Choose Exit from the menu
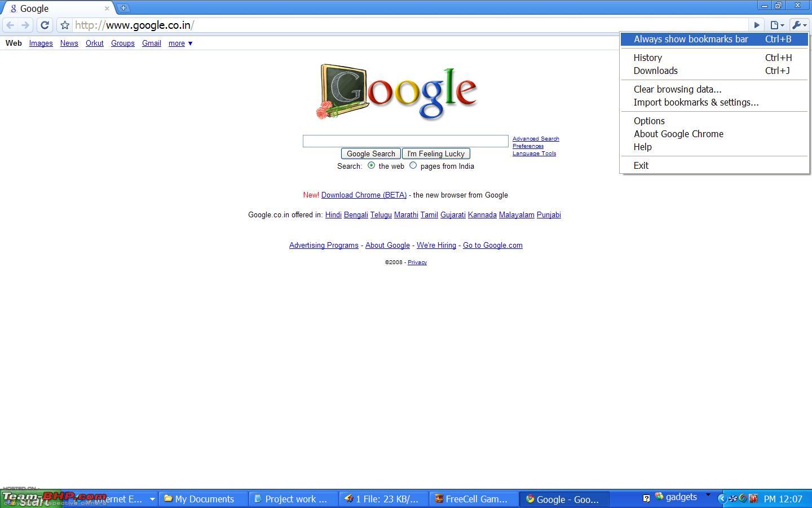This screenshot has width=812, height=508. point(714,165)
